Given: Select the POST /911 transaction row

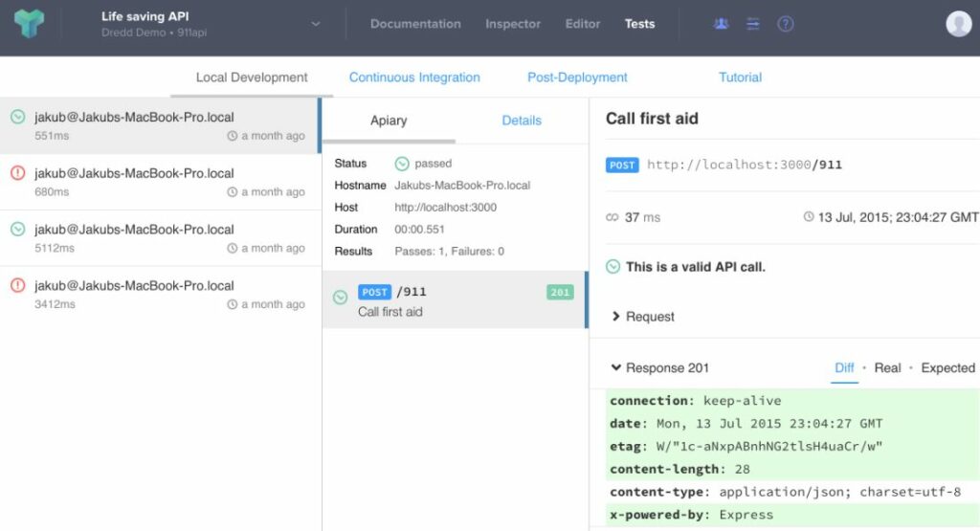Looking at the screenshot, I should [x=455, y=299].
